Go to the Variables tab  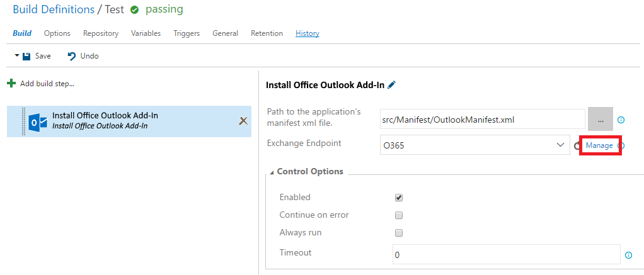coord(146,33)
